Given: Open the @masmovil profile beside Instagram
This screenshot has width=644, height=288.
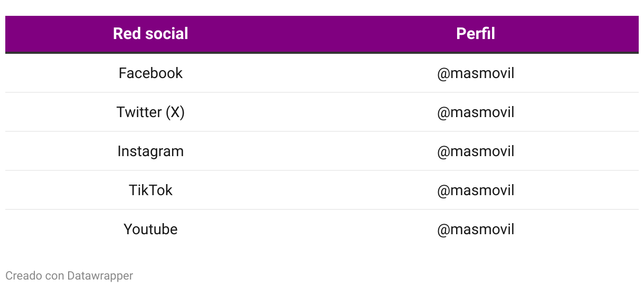Looking at the screenshot, I should [475, 151].
